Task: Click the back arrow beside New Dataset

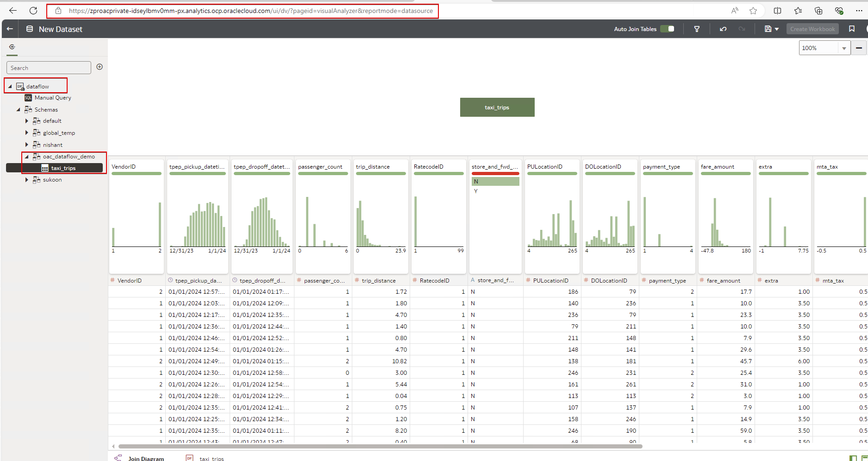Action: 10,29
